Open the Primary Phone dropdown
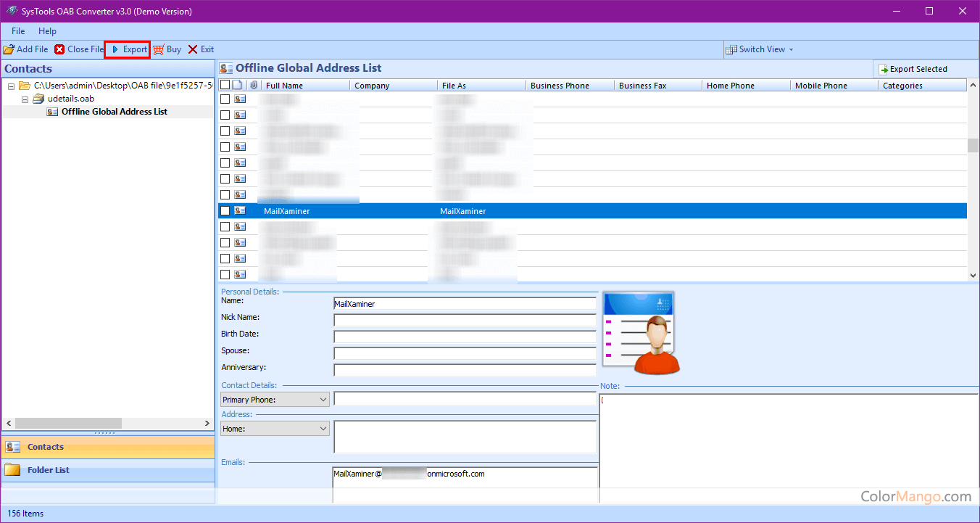This screenshot has height=523, width=980. [275, 400]
